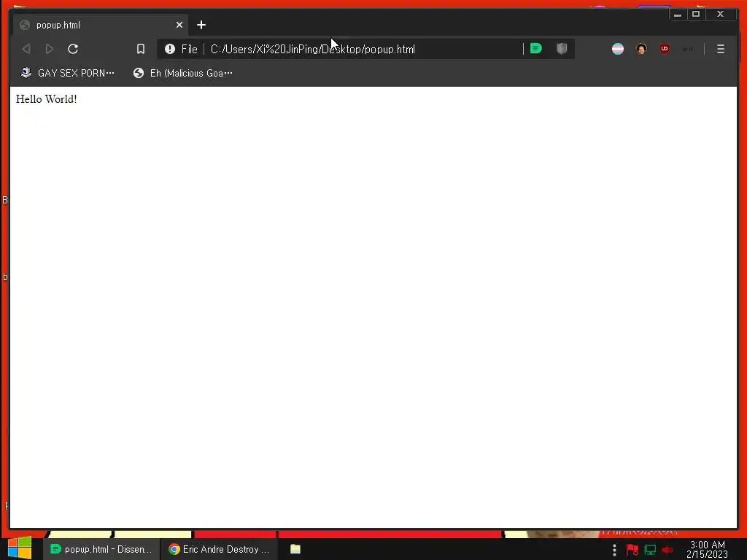Switch to Eric Andre Destroy Chrome taskbar item

tap(219, 549)
